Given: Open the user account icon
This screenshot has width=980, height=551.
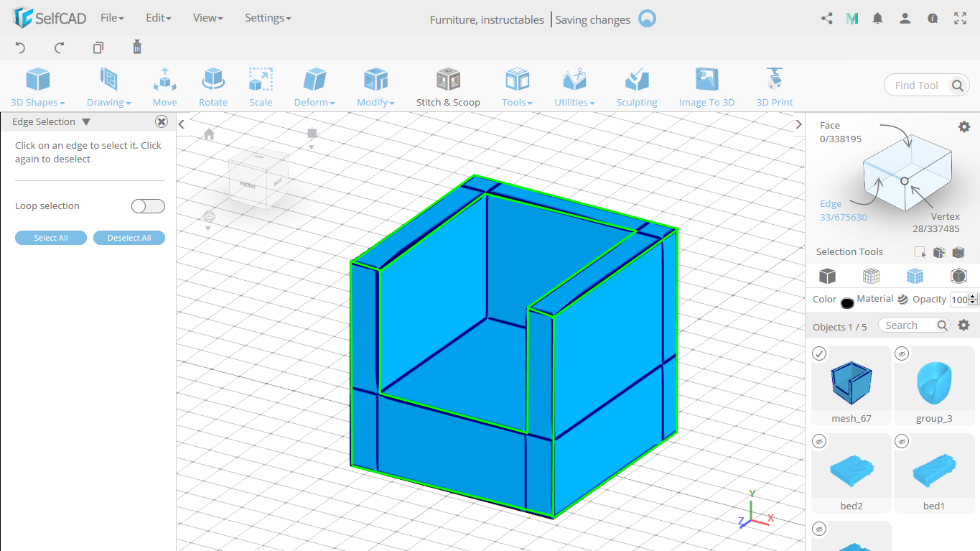Looking at the screenshot, I should pyautogui.click(x=905, y=19).
